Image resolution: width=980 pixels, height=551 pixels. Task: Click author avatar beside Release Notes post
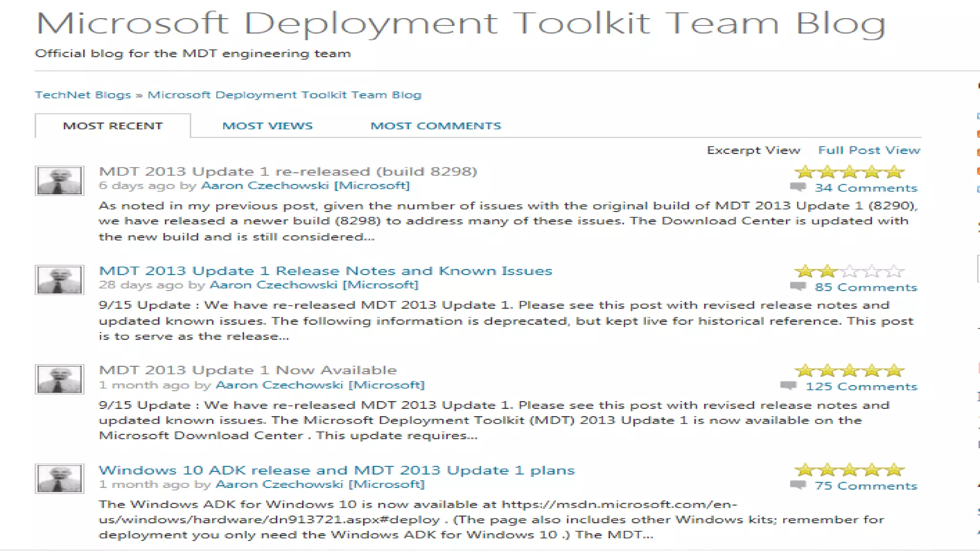[59, 280]
